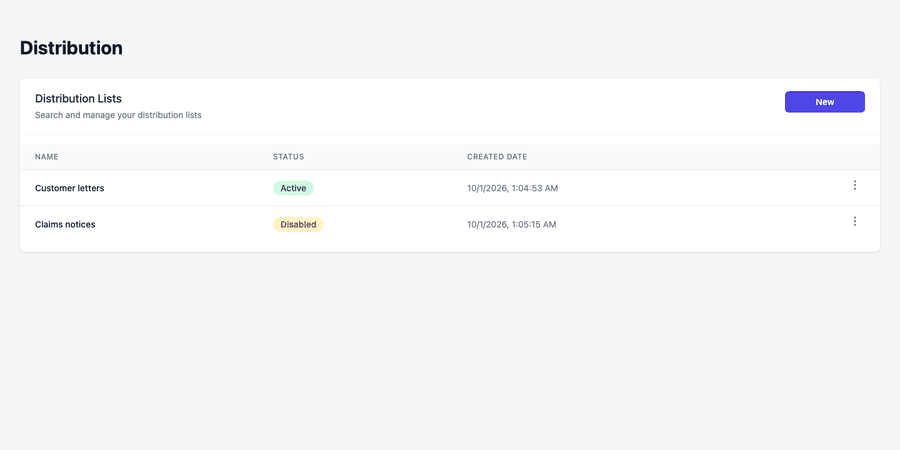The height and width of the screenshot is (450, 900).
Task: Click the STATUS column header
Action: pos(288,157)
